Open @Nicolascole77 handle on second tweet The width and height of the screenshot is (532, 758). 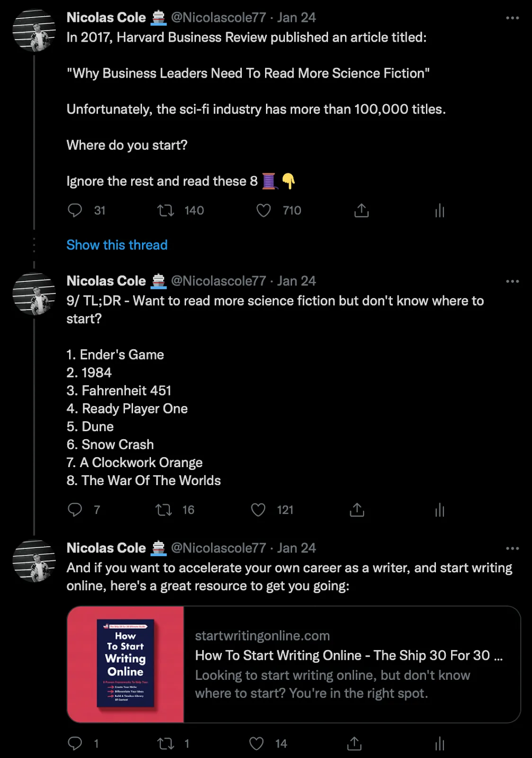[x=219, y=281]
